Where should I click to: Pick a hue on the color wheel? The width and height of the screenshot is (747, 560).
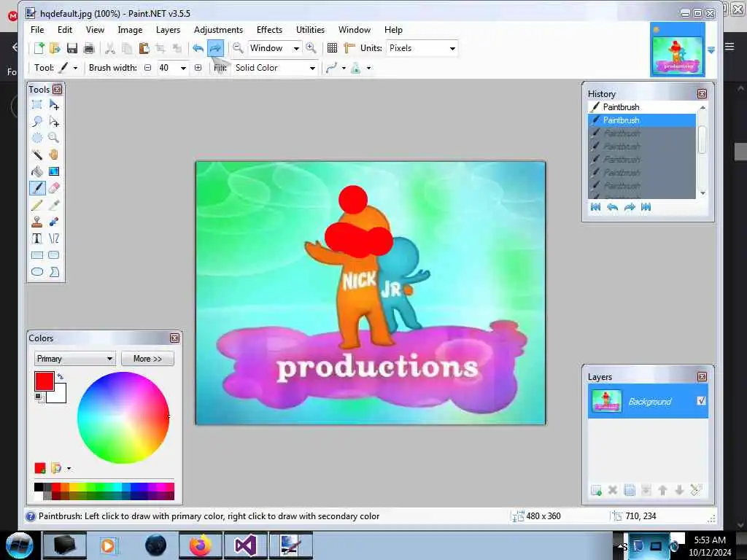click(123, 418)
